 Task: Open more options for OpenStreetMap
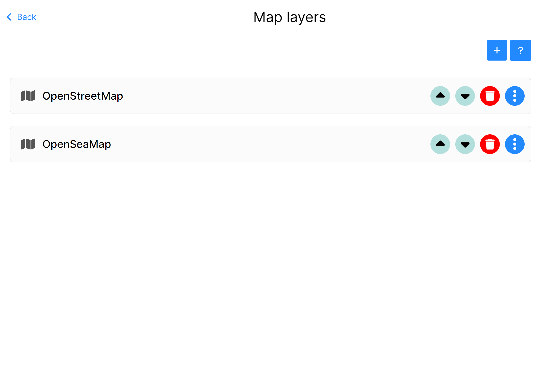point(515,96)
